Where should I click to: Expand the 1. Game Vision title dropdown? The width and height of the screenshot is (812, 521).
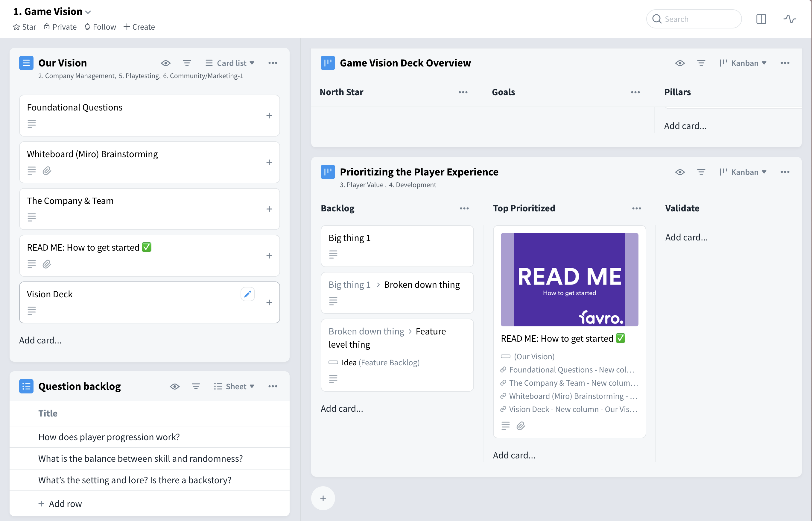click(x=88, y=12)
